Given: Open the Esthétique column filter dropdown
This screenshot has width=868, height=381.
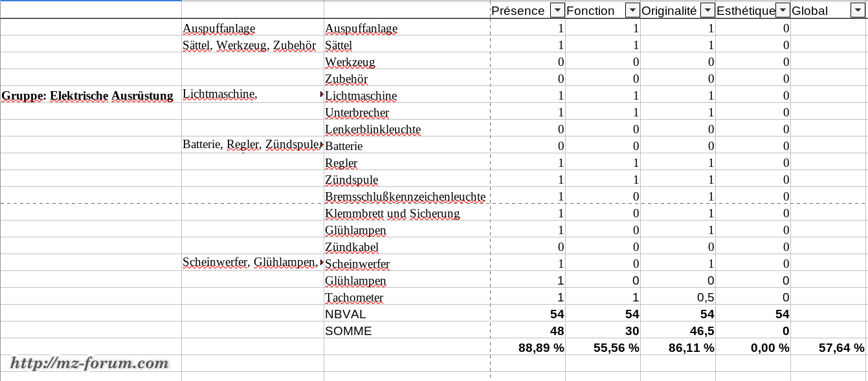Looking at the screenshot, I should (x=783, y=10).
